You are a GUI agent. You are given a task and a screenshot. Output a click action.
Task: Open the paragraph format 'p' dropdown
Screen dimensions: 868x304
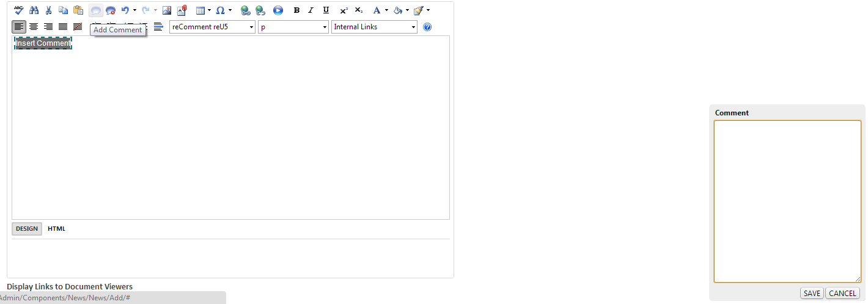(x=293, y=27)
